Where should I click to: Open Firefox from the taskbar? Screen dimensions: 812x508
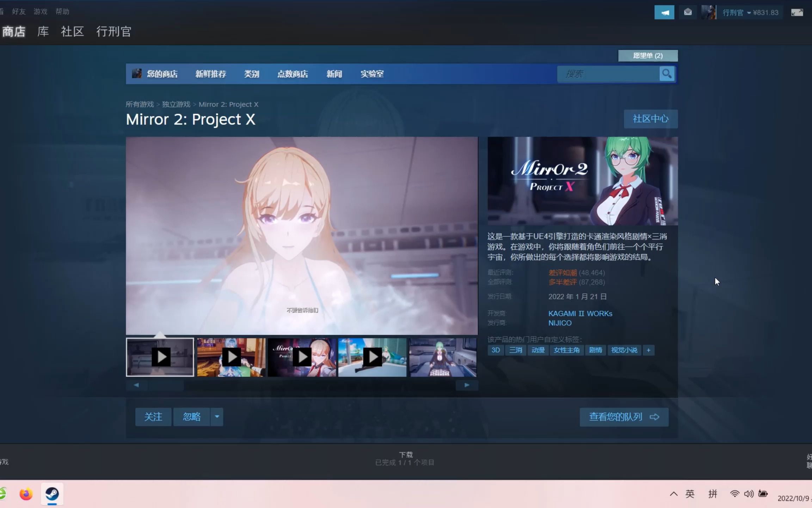coord(26,494)
